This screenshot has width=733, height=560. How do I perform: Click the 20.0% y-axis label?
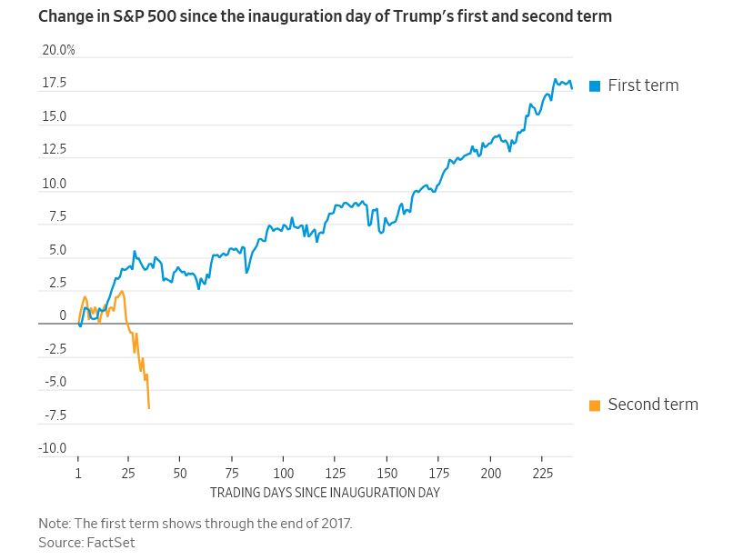pyautogui.click(x=59, y=50)
